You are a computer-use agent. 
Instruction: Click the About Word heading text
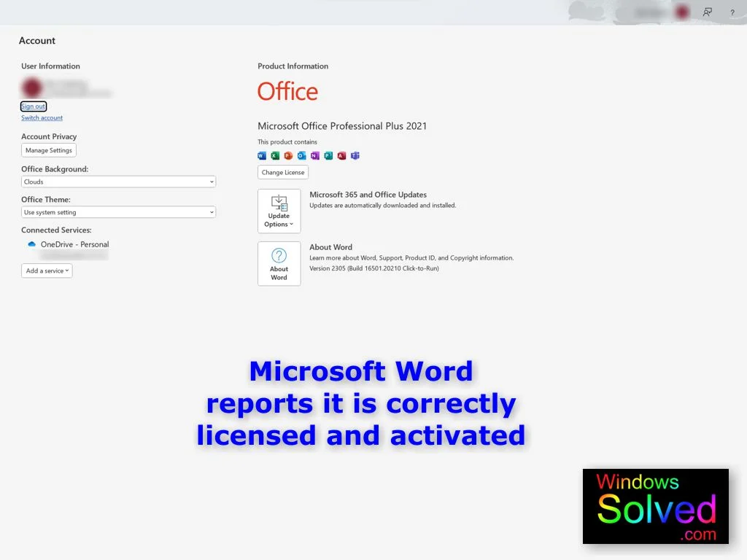point(330,246)
